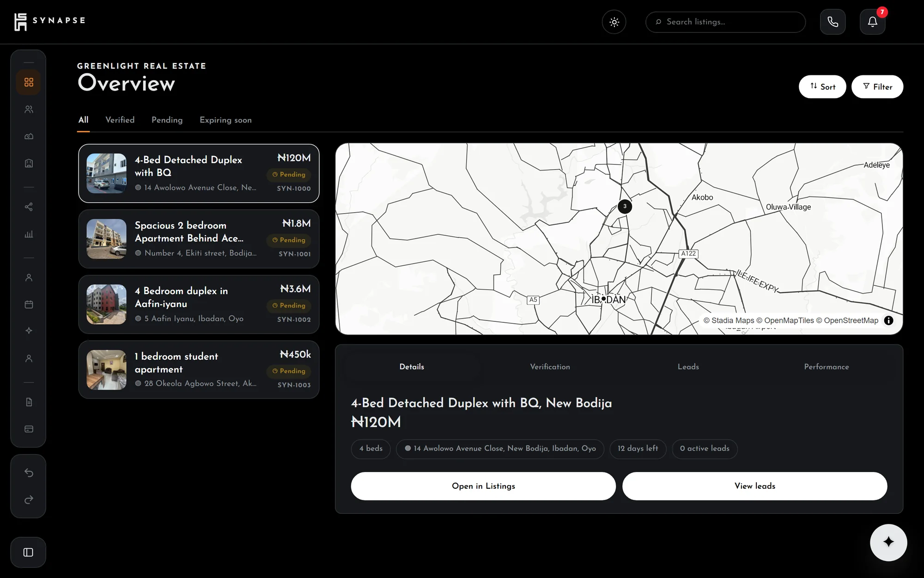Focus the Search listings field

click(x=725, y=22)
